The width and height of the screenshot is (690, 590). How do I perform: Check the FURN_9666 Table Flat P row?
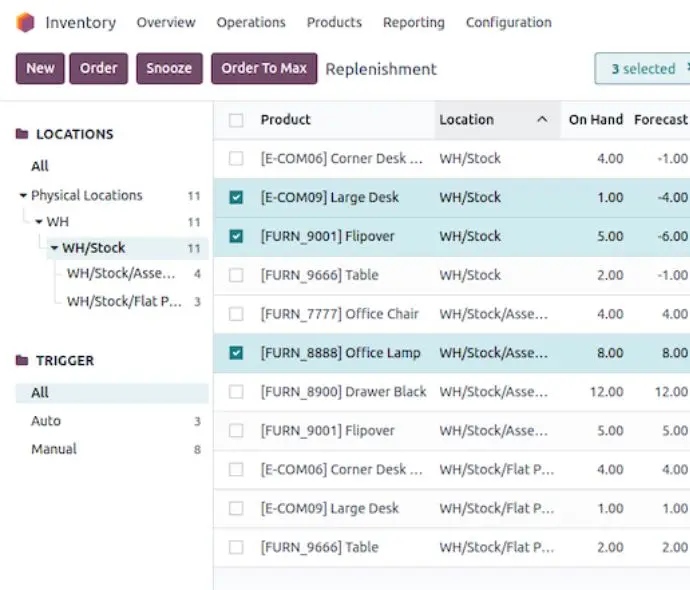click(236, 547)
